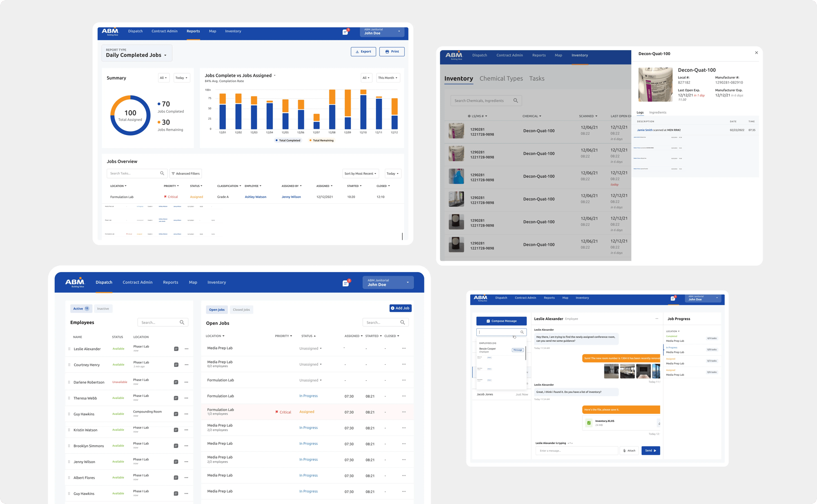
Task: Open more options for Darlene Robertson row
Action: click(186, 382)
